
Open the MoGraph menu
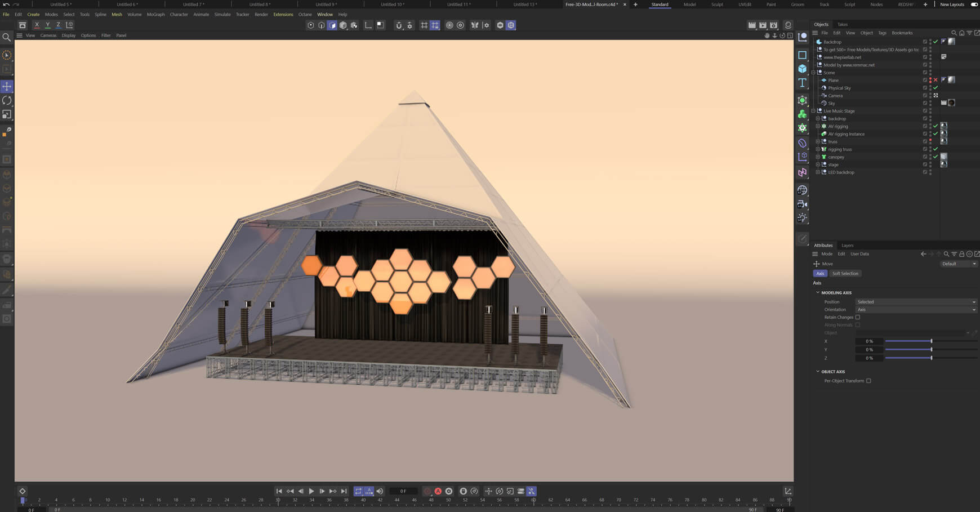pyautogui.click(x=155, y=15)
